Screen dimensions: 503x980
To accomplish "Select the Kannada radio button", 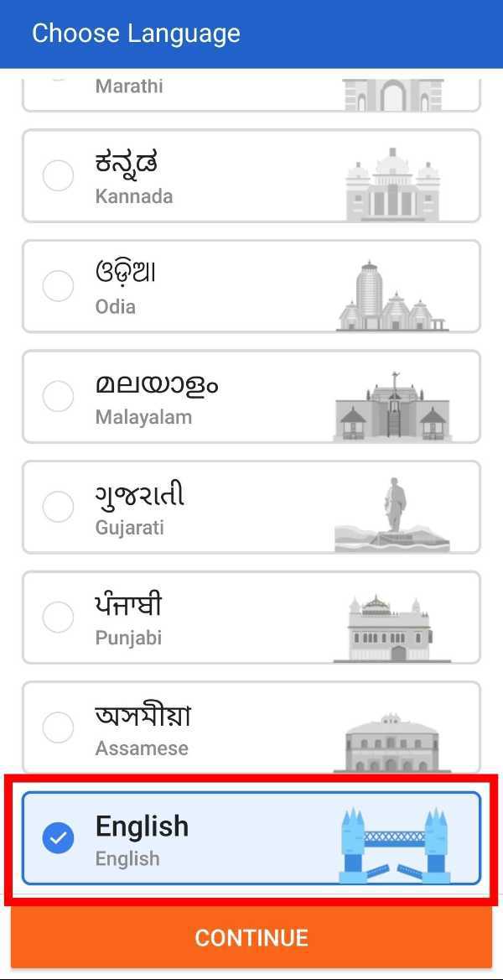I will point(58,176).
